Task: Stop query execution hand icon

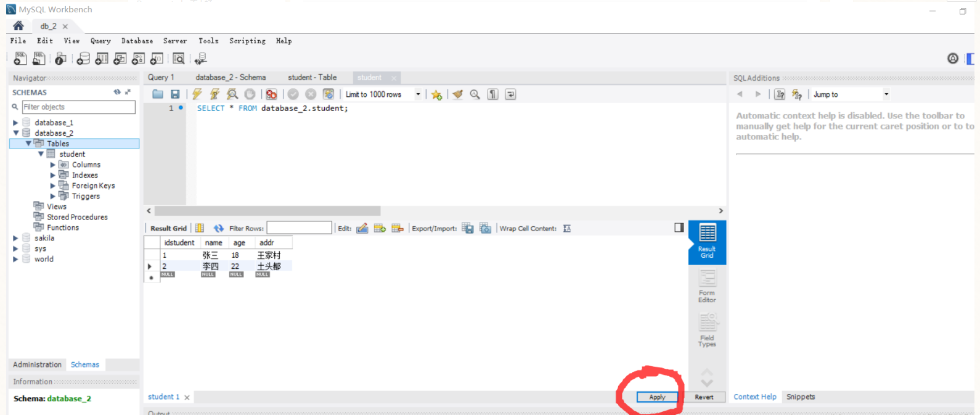Action: point(250,94)
